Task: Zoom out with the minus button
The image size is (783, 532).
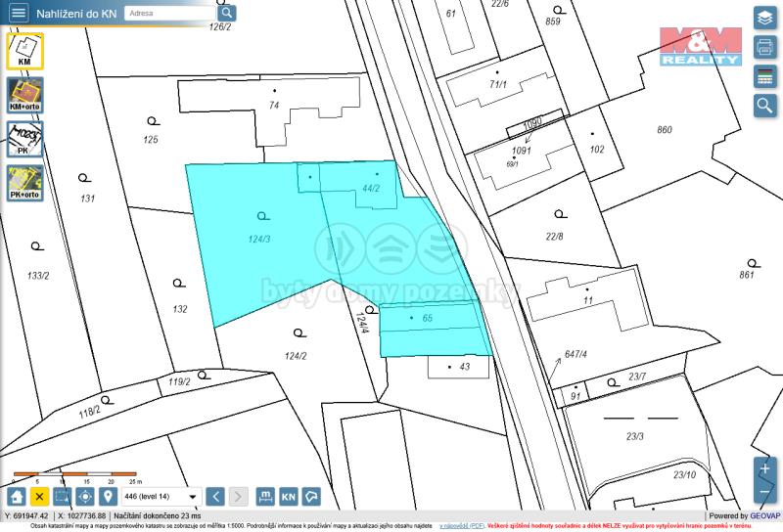Action: 764,492
